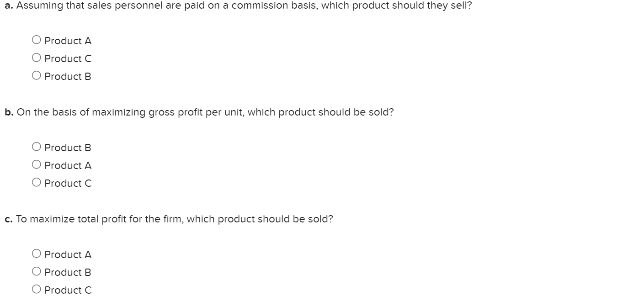Choose Product C radio button for commission question
Image resolution: width=644 pixels, height=306 pixels.
(37, 58)
